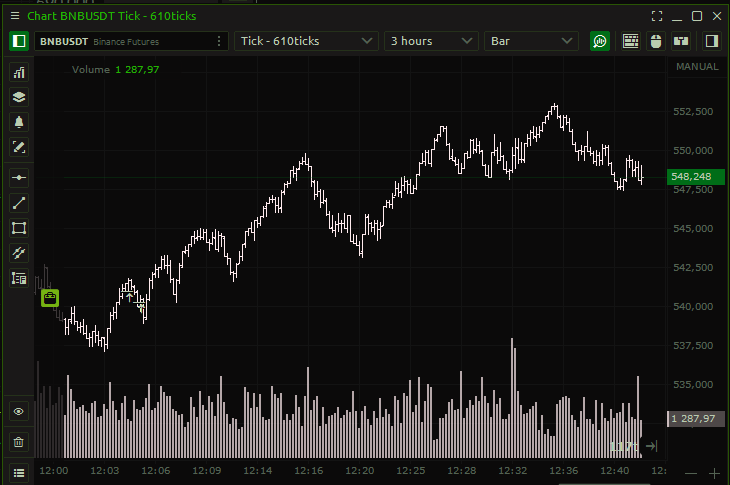Viewport: 730px width, 485px height.
Task: Open alerts with the bell icon
Action: (x=19, y=122)
